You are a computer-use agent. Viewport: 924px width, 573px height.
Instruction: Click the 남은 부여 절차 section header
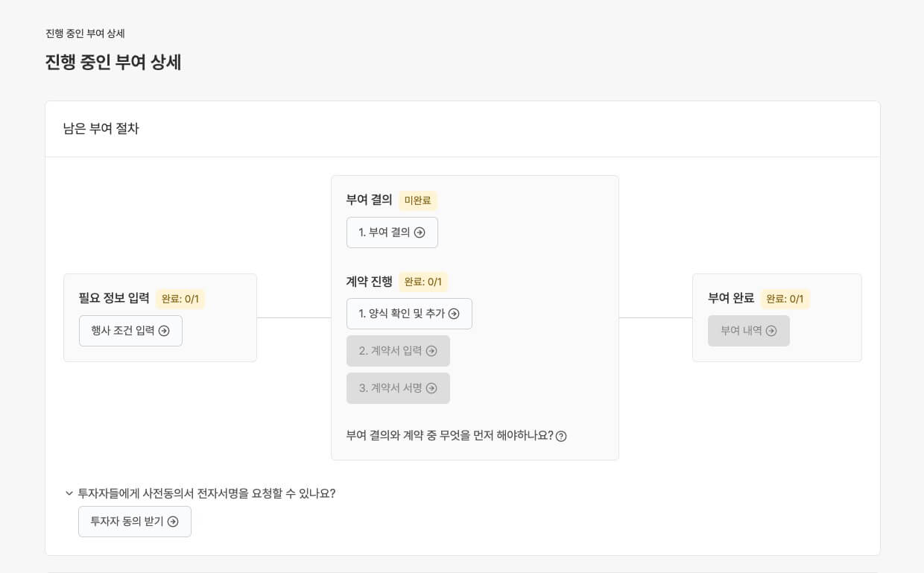click(x=101, y=128)
